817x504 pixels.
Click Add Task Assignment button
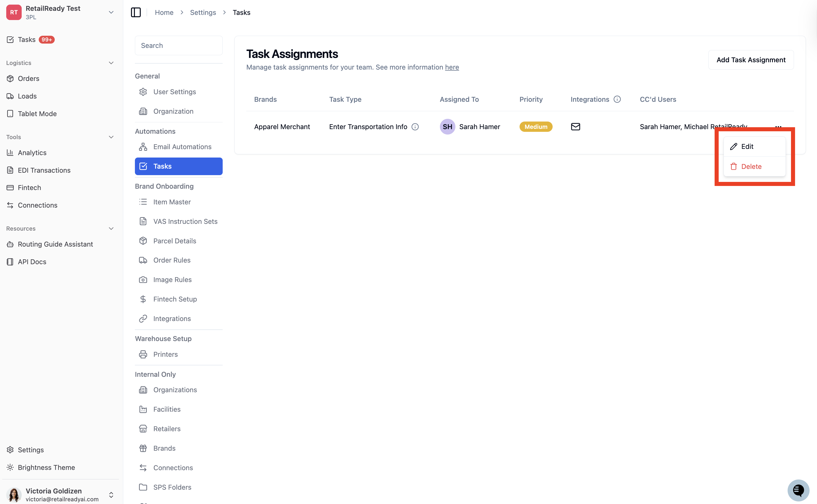751,60
